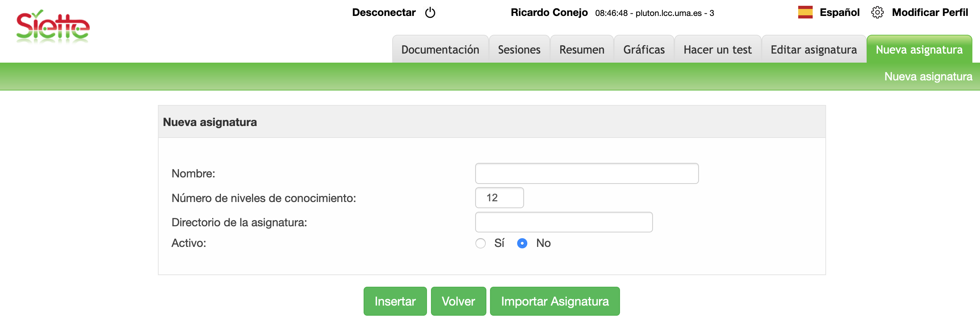
Task: Click the Nueva asignatura tab
Action: 919,50
